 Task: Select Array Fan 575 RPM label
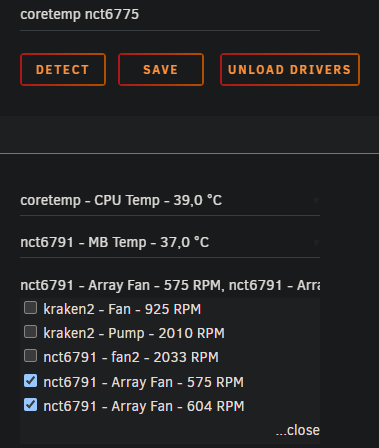tap(144, 382)
